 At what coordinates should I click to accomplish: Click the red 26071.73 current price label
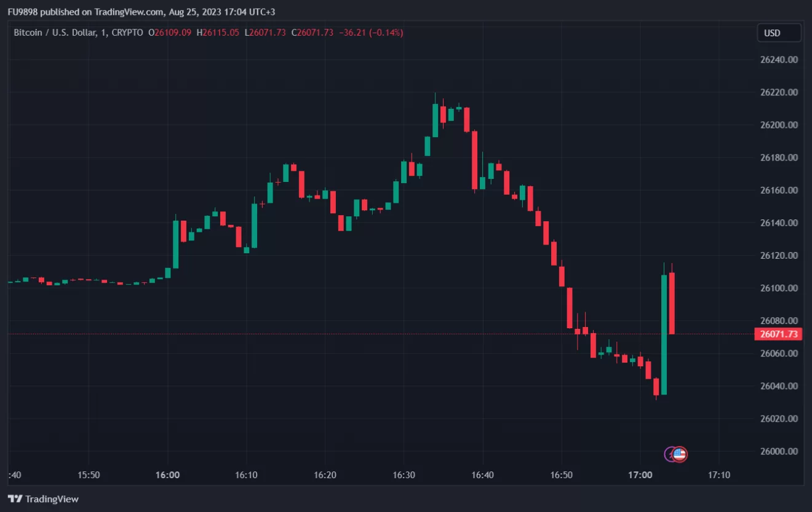click(779, 334)
